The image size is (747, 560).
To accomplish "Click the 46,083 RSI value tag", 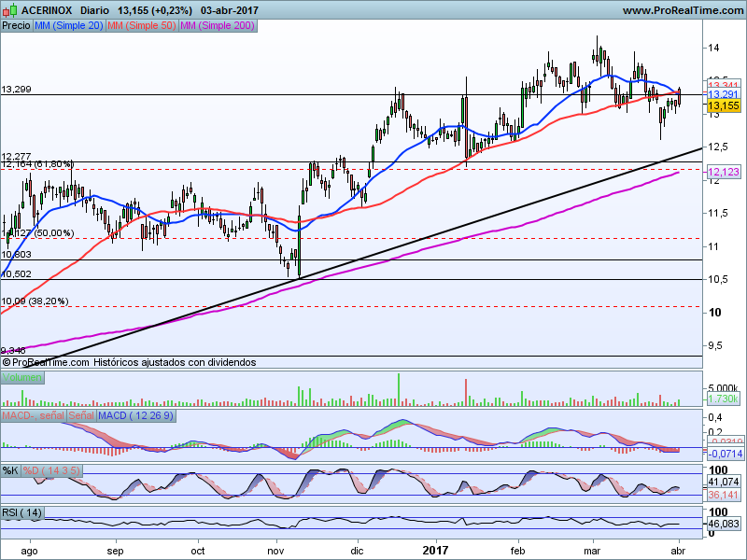I will coord(723,524).
